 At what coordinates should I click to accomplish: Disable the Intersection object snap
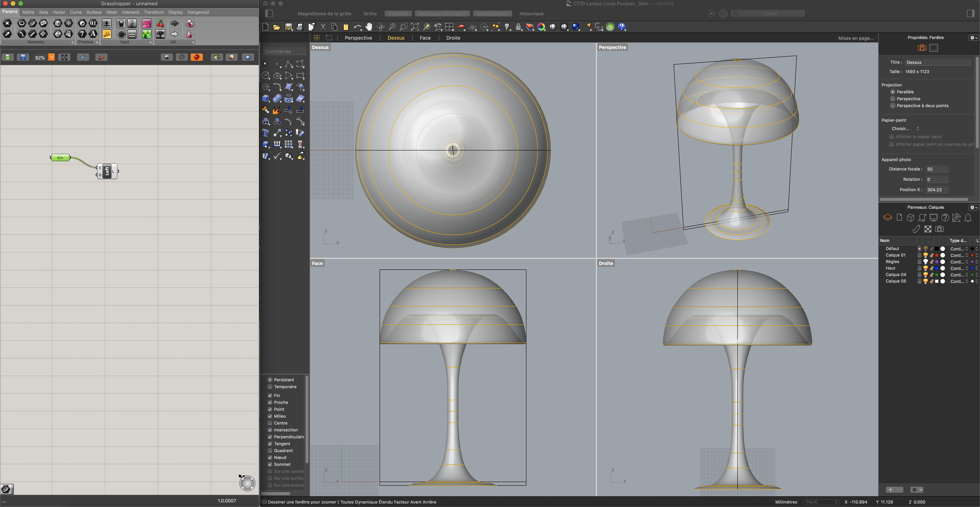click(270, 430)
